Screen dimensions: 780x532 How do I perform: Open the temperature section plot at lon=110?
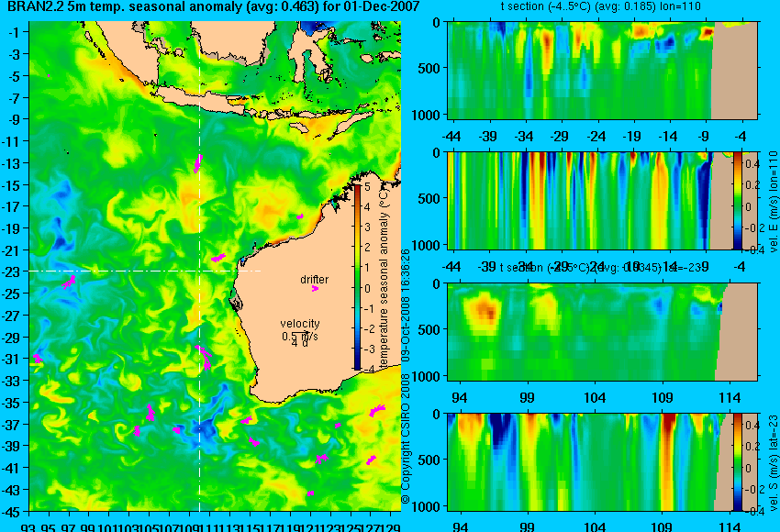pos(603,70)
